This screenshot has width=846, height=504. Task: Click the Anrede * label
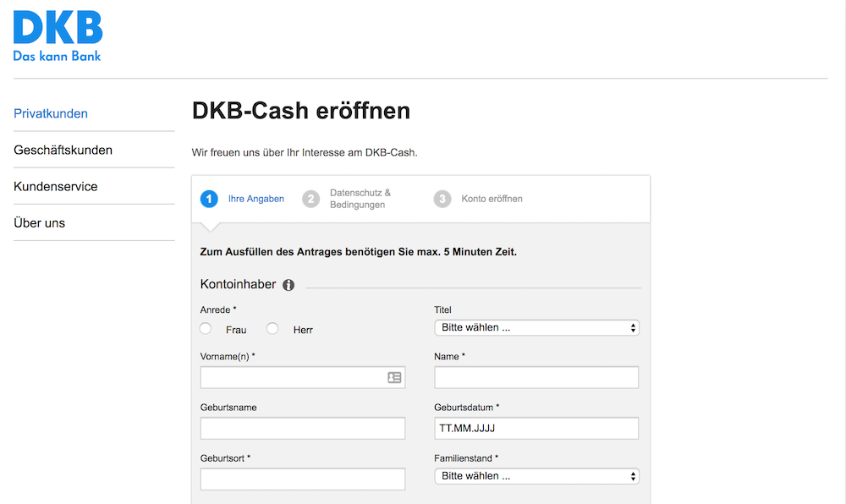[x=218, y=310]
